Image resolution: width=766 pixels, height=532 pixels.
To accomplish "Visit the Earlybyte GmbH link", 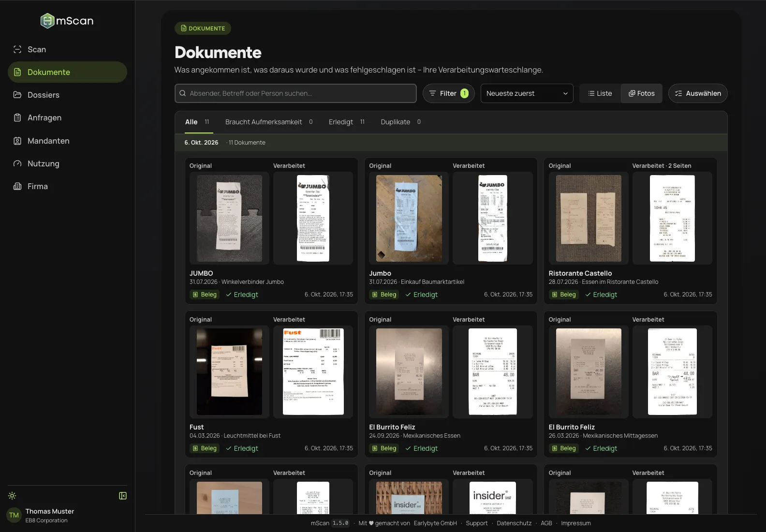I will [435, 523].
